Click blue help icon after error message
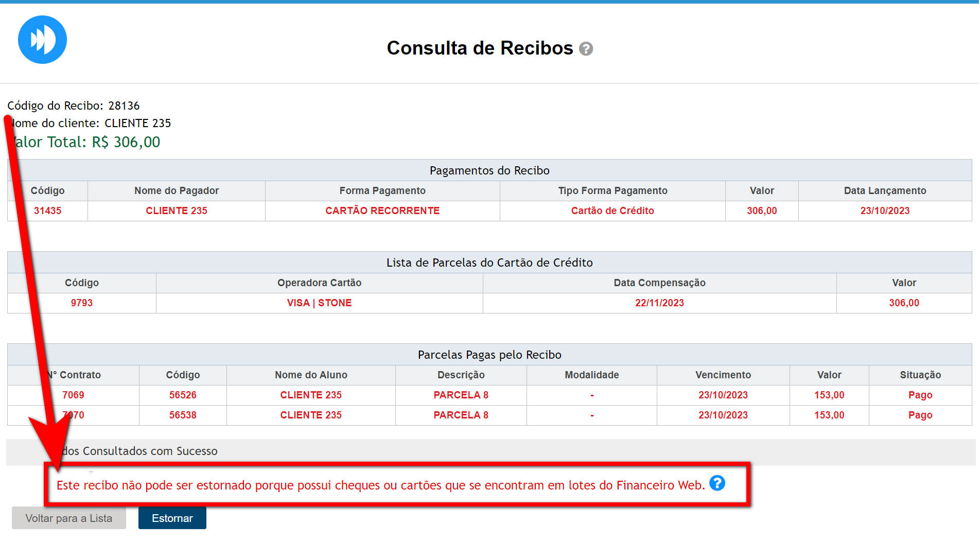980x542 pixels. (x=717, y=483)
